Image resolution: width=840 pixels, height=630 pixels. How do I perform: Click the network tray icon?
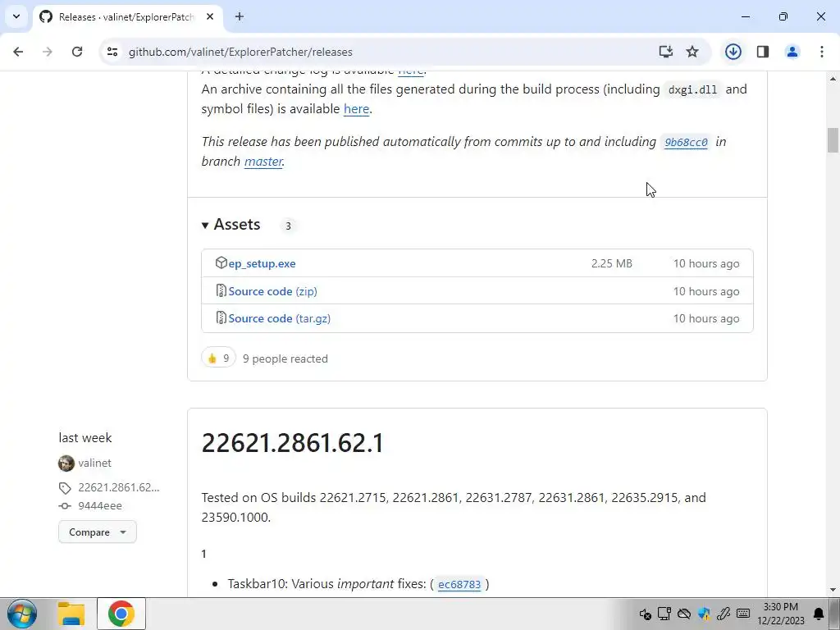664,614
